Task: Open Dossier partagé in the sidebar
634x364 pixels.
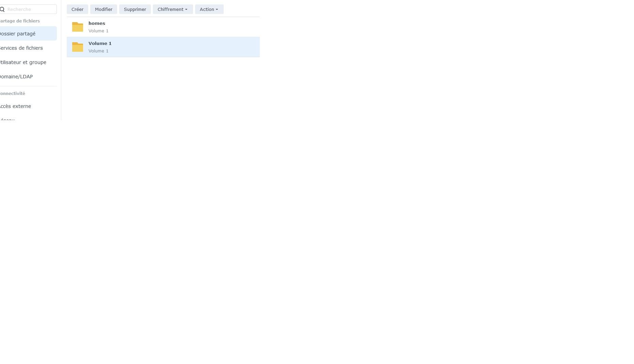Action: click(x=28, y=34)
